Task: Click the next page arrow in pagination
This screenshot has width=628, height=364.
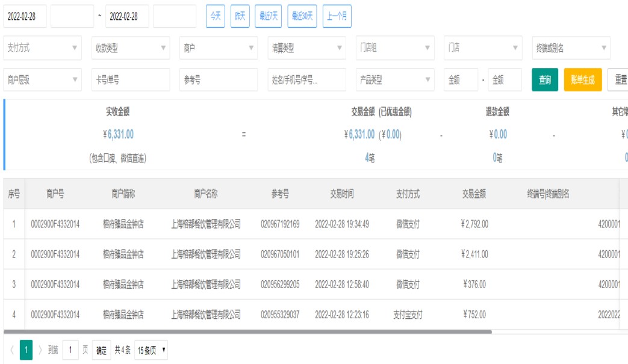Action: 41,350
